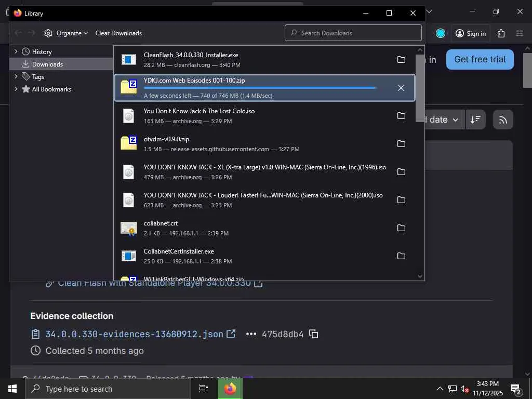Click the downloads list scroll-up arrow
Image resolution: width=532 pixels, height=399 pixels.
(x=420, y=50)
